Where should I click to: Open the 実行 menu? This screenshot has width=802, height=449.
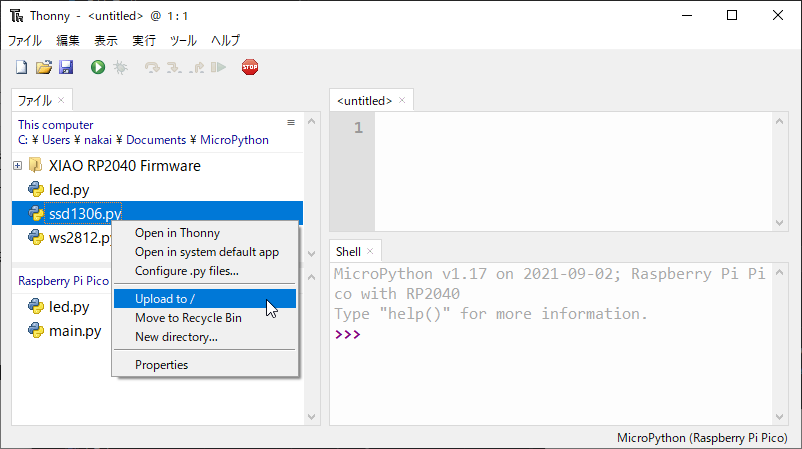[144, 40]
